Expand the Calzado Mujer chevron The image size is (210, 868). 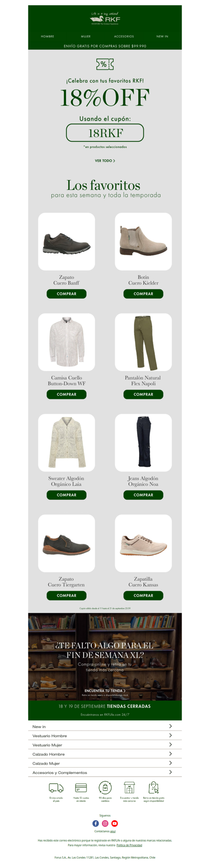point(171,763)
